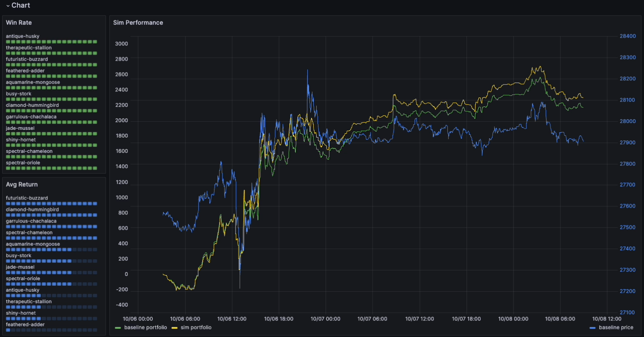
Task: Select shiny-hornet label in Win Rate
Action: tap(21, 140)
